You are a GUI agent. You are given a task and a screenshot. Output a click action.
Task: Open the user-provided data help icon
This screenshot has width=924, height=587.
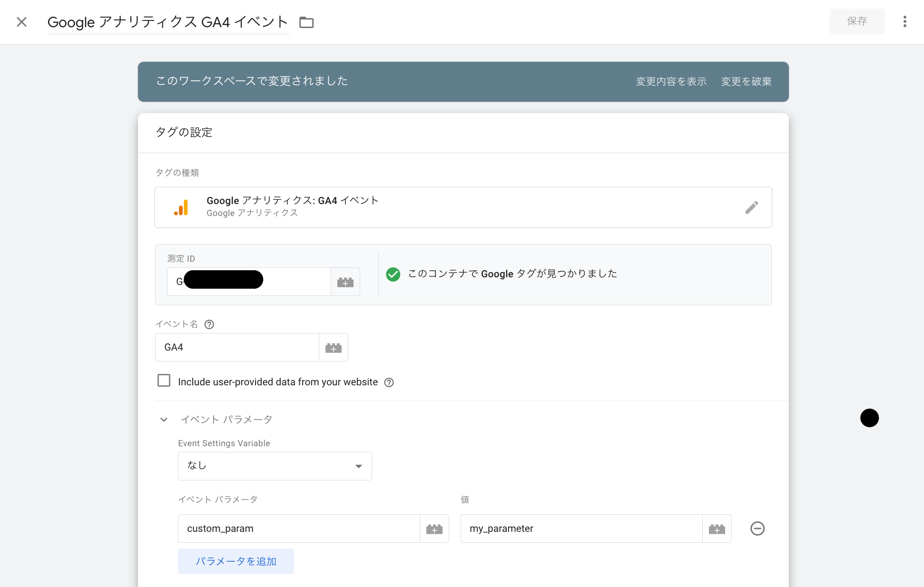point(389,382)
